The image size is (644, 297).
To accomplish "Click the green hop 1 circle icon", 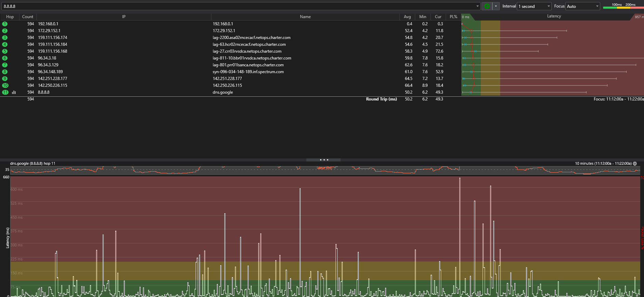I will click(x=5, y=24).
